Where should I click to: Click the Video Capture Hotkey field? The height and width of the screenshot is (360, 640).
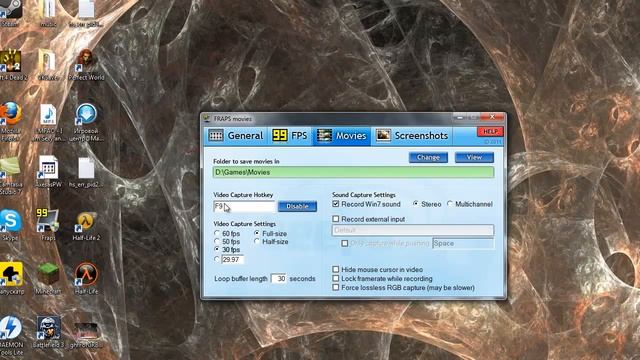[x=244, y=207]
